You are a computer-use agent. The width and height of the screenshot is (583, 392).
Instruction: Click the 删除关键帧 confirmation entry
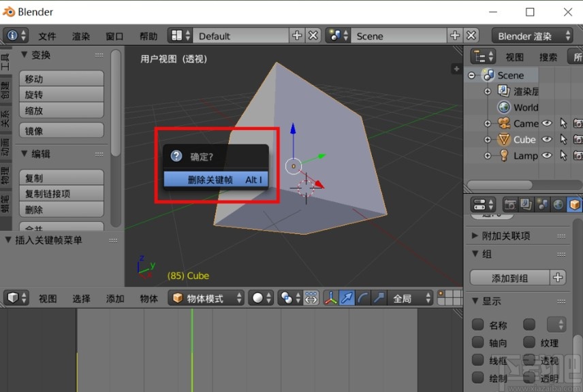coord(215,180)
